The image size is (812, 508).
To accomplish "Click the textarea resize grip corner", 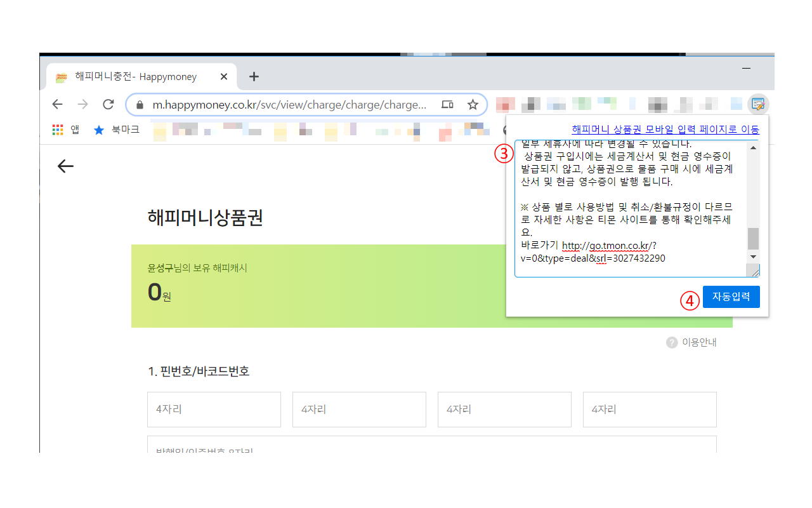I will pyautogui.click(x=754, y=271).
